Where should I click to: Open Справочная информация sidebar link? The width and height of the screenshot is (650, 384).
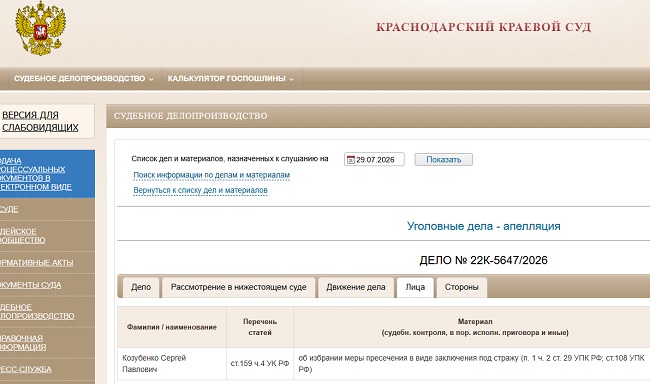point(23,343)
